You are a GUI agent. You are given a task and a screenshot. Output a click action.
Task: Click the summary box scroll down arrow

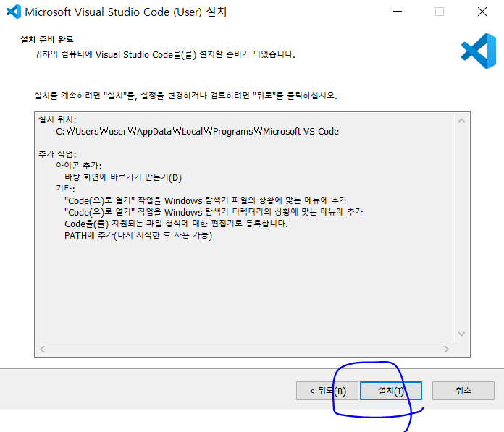(461, 334)
